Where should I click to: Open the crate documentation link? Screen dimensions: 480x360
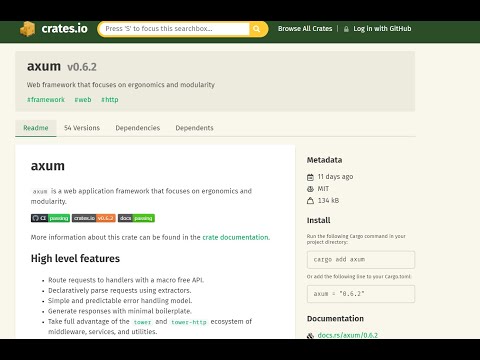point(235,237)
